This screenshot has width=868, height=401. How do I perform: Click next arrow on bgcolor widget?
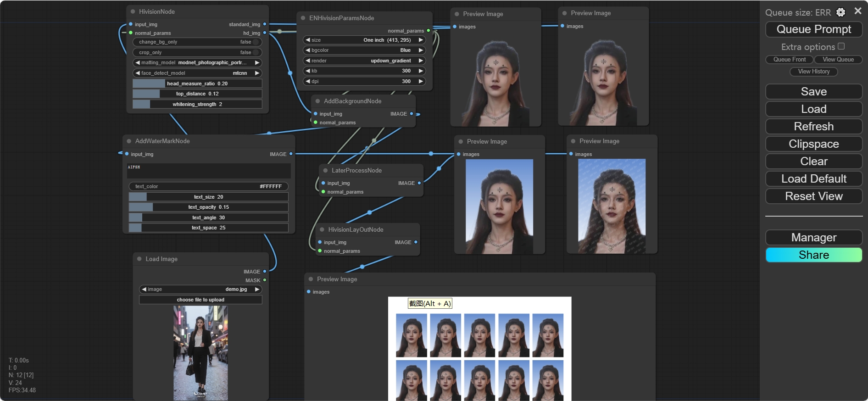tap(421, 50)
